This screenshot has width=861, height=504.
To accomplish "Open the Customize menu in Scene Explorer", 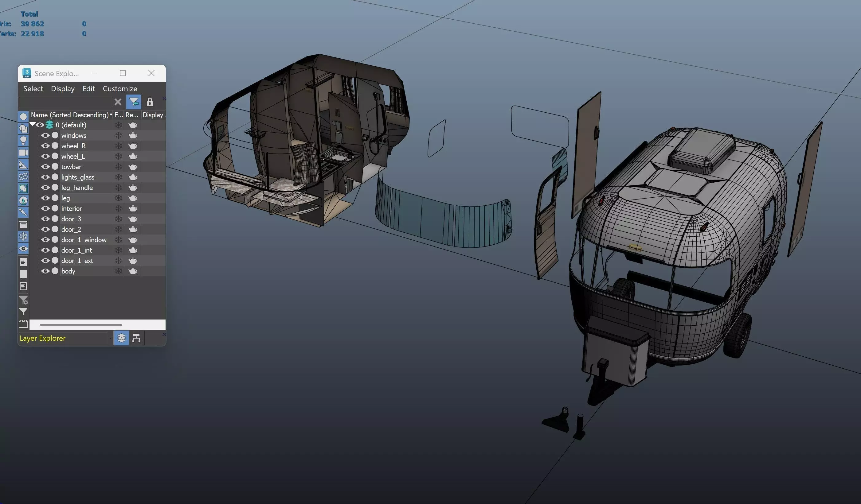I will tap(120, 89).
